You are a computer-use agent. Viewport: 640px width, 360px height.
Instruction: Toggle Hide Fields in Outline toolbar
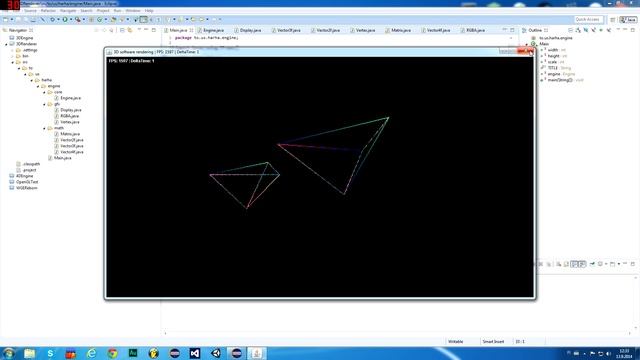tap(586, 30)
